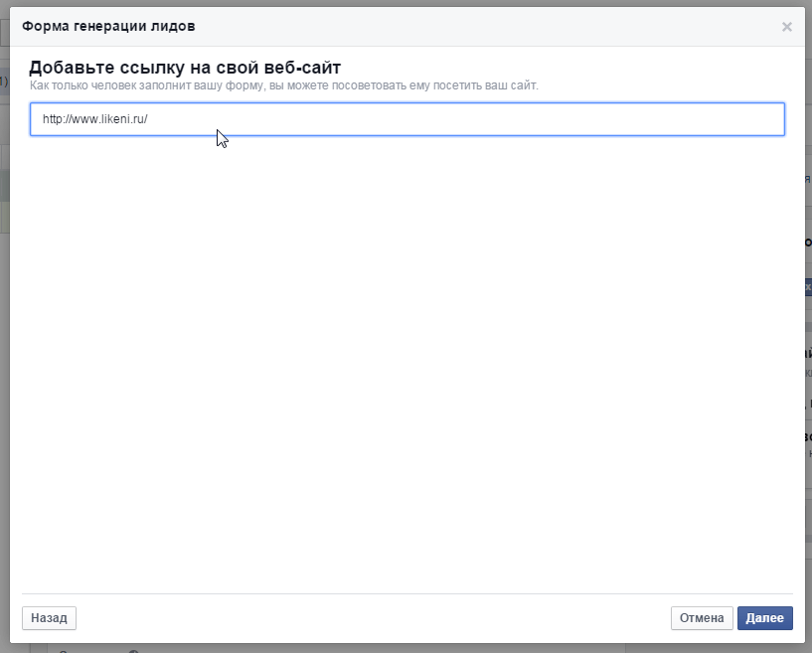Close the lead form dialog with X
This screenshot has width=812, height=653.
click(x=786, y=27)
